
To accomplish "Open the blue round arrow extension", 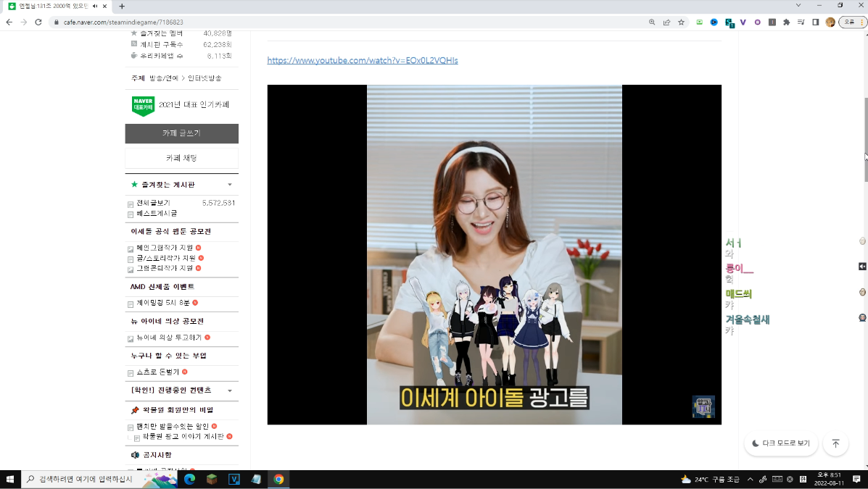I will 714,22.
